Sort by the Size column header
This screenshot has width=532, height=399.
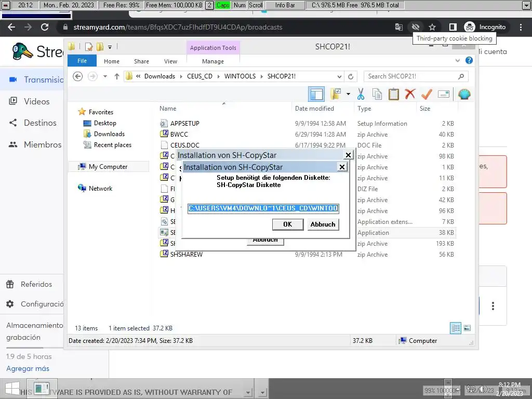pos(425,109)
